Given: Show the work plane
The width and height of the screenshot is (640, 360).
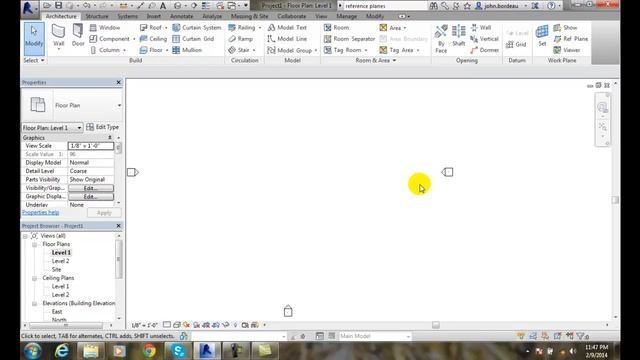Looking at the screenshot, I should 566,27.
